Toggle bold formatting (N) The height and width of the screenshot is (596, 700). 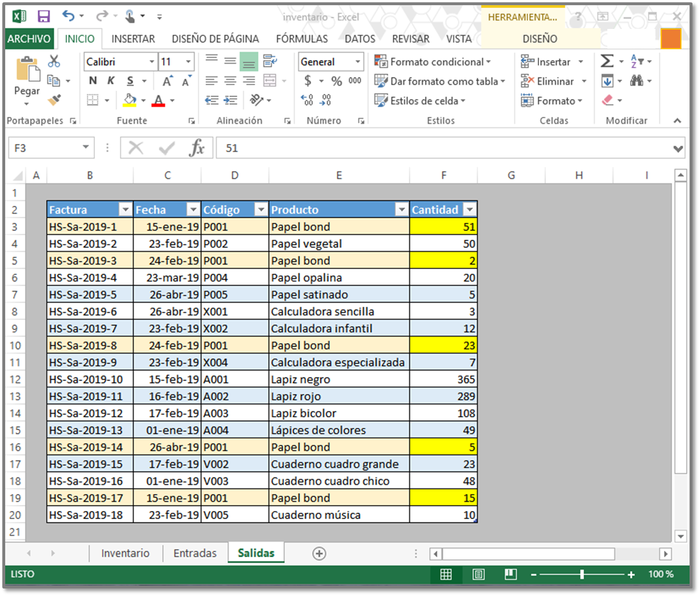(93, 81)
